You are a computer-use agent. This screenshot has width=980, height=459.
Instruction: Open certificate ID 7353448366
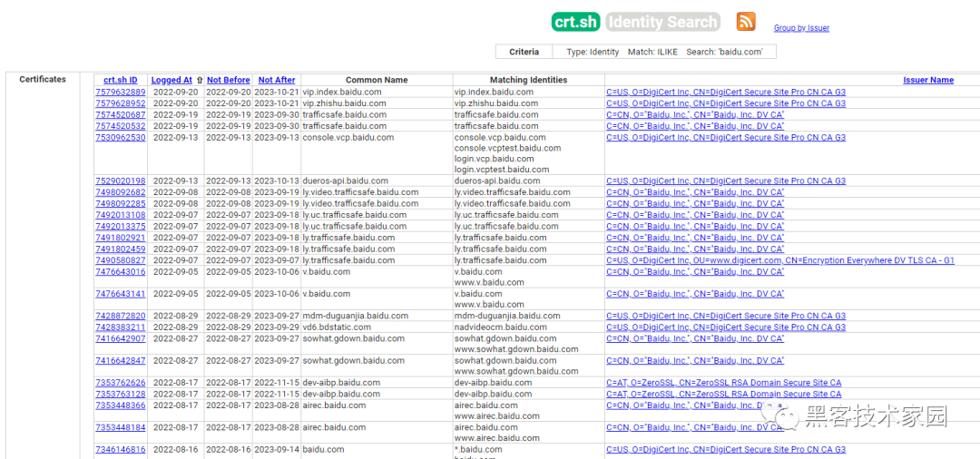click(121, 405)
